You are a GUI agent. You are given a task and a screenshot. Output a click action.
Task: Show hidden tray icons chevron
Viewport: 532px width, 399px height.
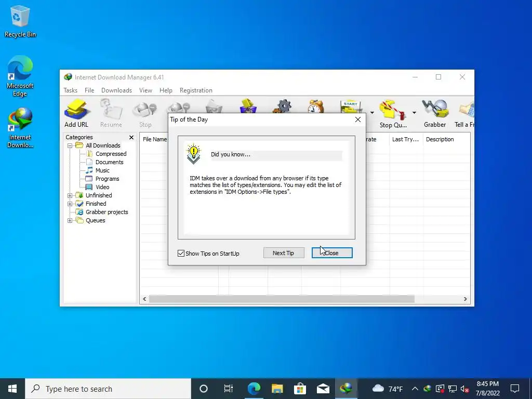(x=415, y=389)
